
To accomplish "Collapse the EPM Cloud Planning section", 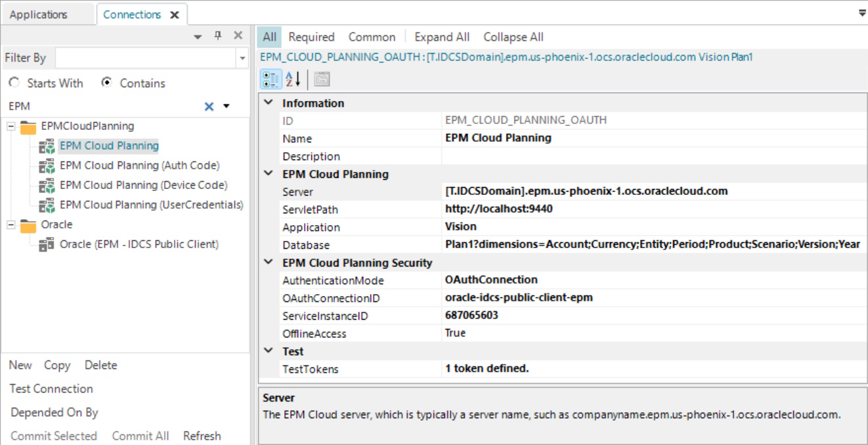I will click(268, 174).
